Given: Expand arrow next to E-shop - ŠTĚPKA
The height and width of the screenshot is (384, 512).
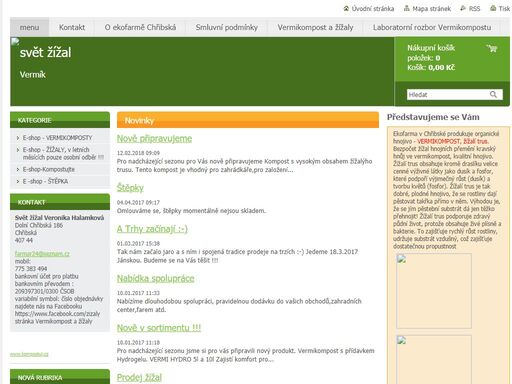Looking at the screenshot, I should pos(18,181).
